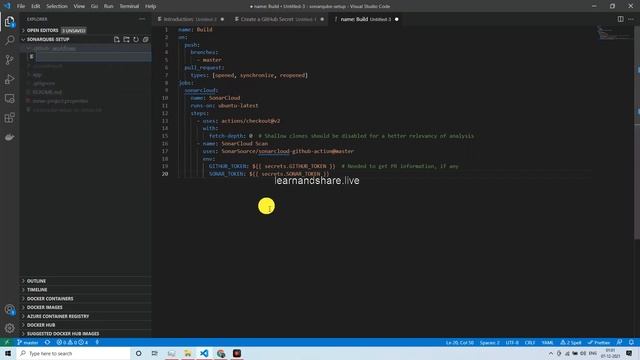Open remote window indicator in status bar
Image resolution: width=640 pixels, height=360 pixels.
[x=6, y=342]
